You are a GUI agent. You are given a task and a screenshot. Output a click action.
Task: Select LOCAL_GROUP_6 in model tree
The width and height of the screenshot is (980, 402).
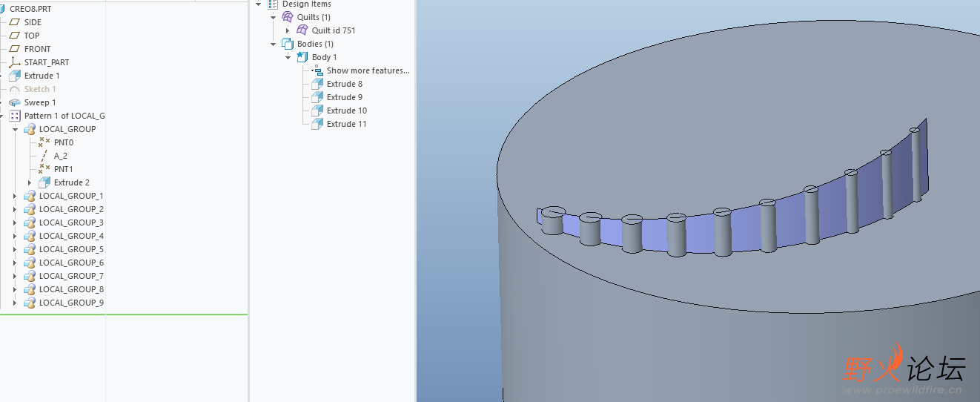[71, 263]
